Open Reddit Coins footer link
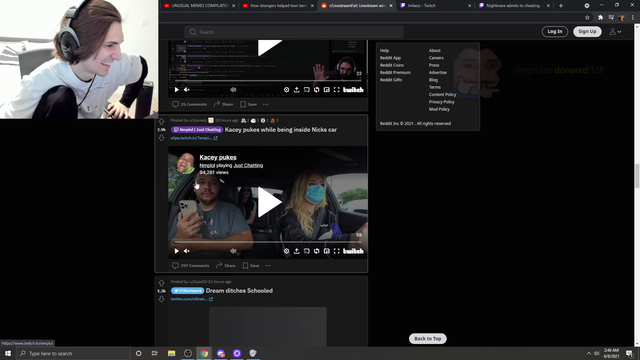The width and height of the screenshot is (640, 360). [x=392, y=65]
